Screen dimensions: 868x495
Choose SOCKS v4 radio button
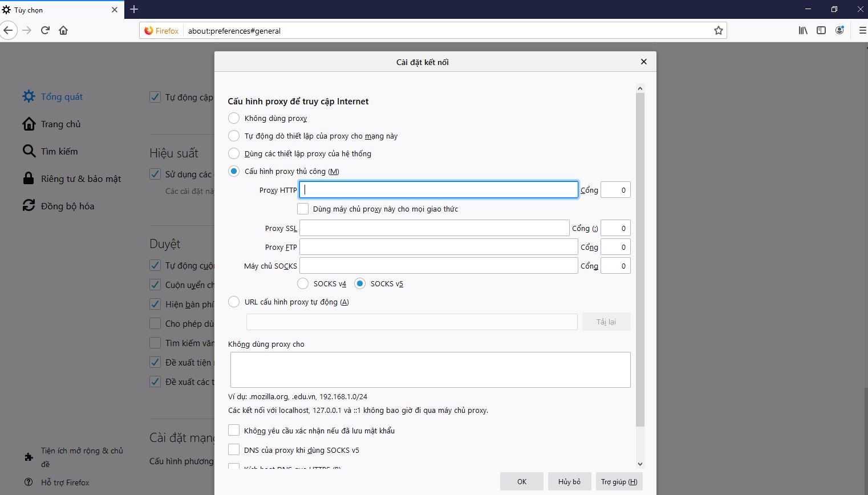(x=303, y=283)
